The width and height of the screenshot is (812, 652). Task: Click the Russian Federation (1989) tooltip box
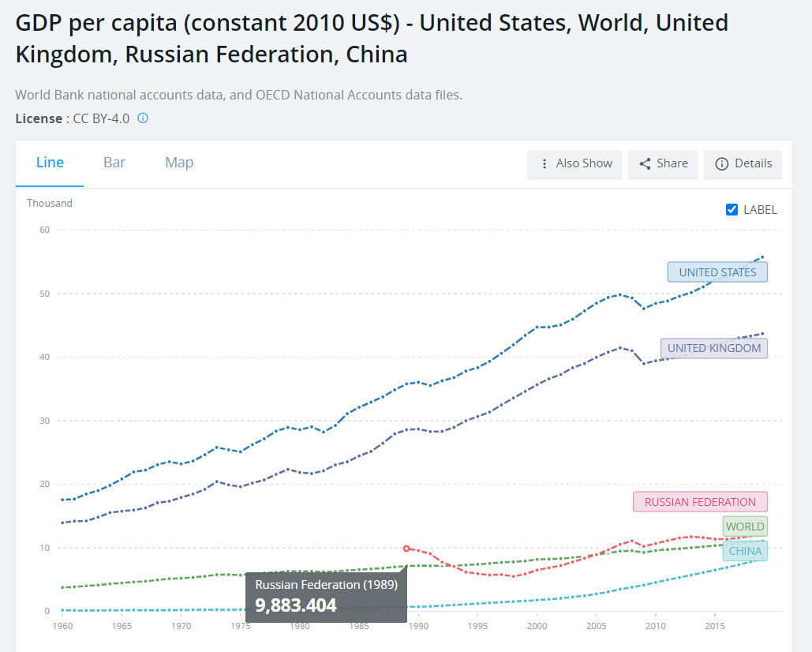coord(327,595)
